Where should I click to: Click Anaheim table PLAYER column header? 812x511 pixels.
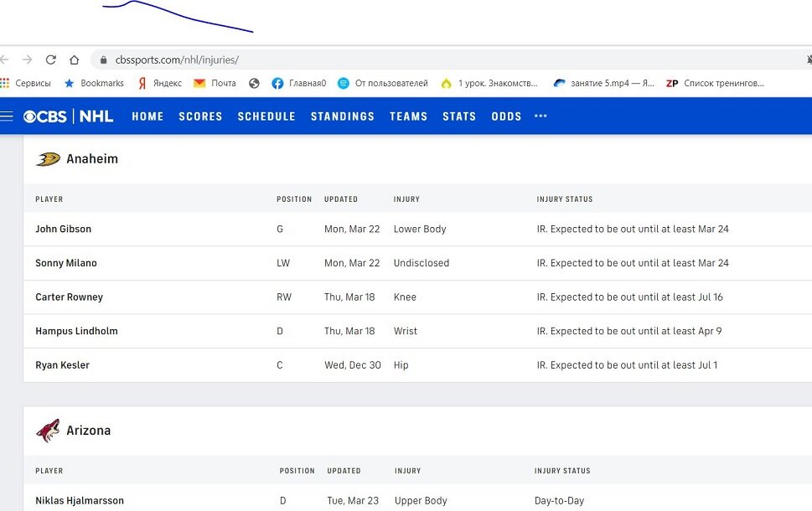tap(49, 199)
